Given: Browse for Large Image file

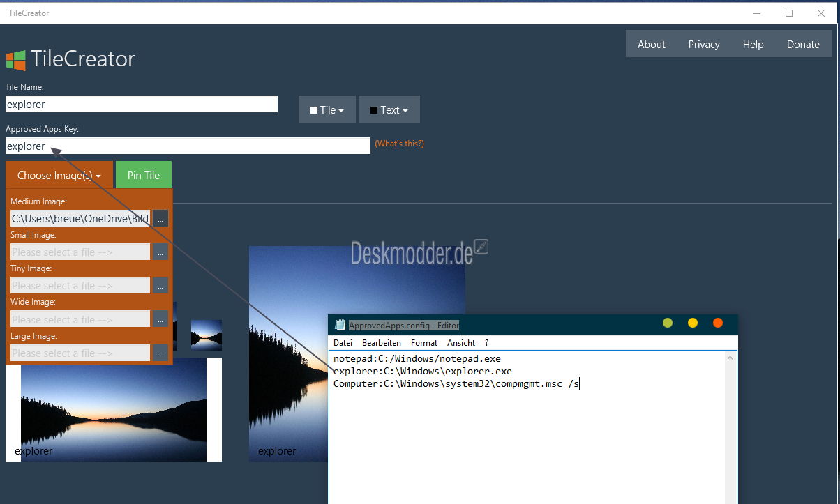Looking at the screenshot, I should tap(160, 353).
